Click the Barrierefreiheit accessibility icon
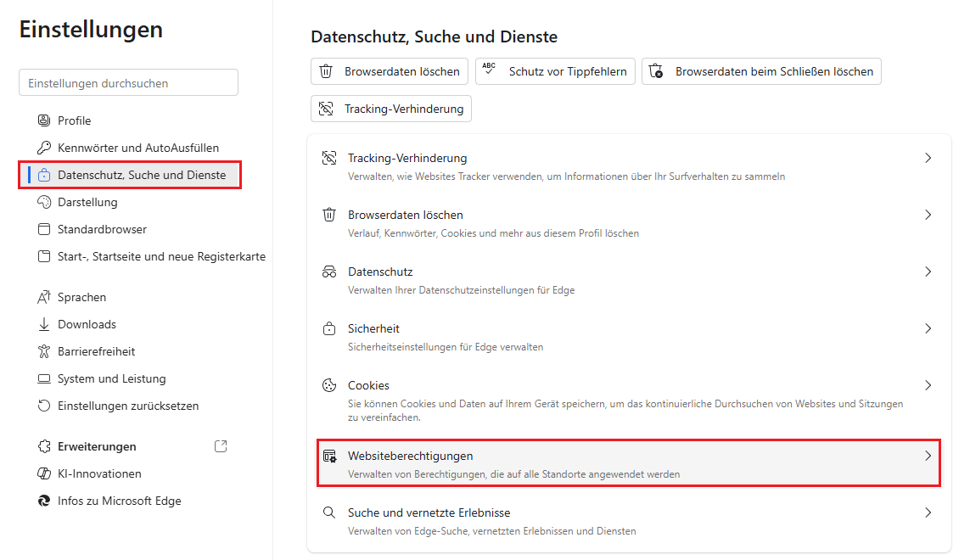The width and height of the screenshot is (970, 560). (x=44, y=351)
